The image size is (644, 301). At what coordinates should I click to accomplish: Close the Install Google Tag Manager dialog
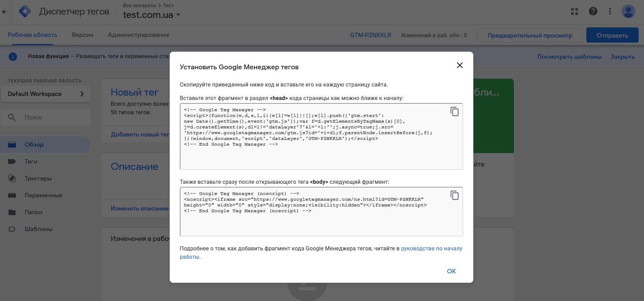(x=459, y=65)
